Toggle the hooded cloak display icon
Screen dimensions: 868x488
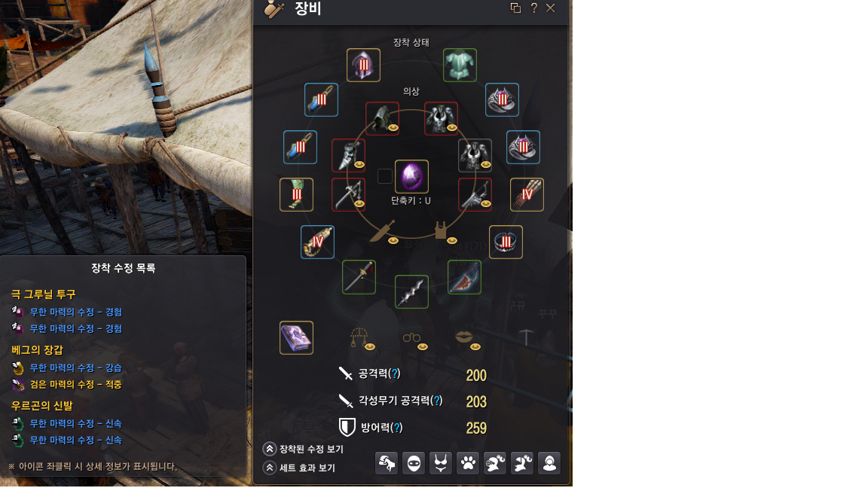[549, 463]
